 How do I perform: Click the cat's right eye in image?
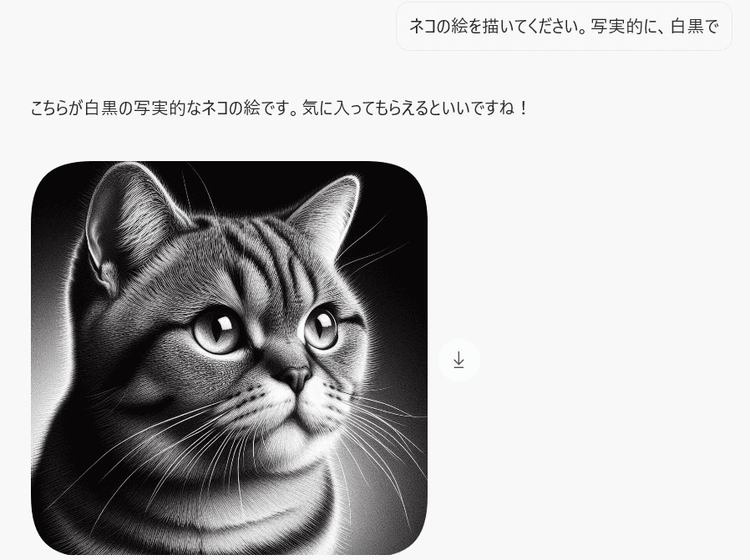(321, 327)
